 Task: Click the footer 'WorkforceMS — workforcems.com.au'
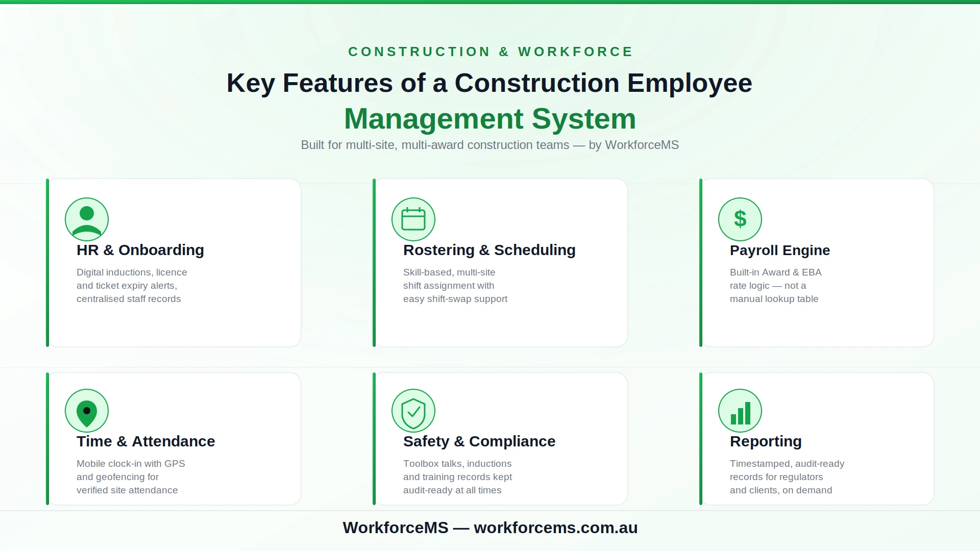coord(490,528)
